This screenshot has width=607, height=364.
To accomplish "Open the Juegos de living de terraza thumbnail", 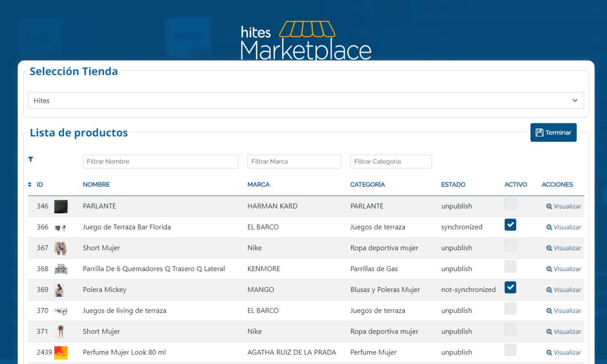I will 61,311.
